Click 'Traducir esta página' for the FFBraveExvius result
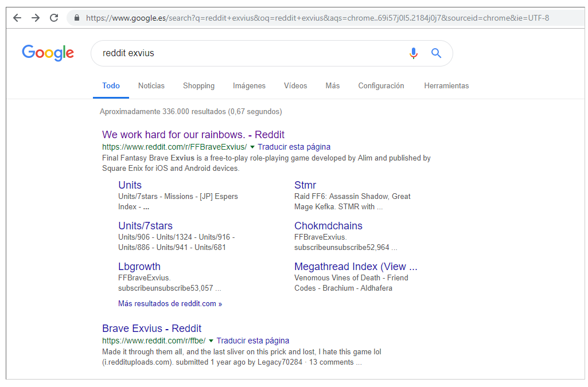Viewport: 588px width, 387px height. tap(294, 147)
